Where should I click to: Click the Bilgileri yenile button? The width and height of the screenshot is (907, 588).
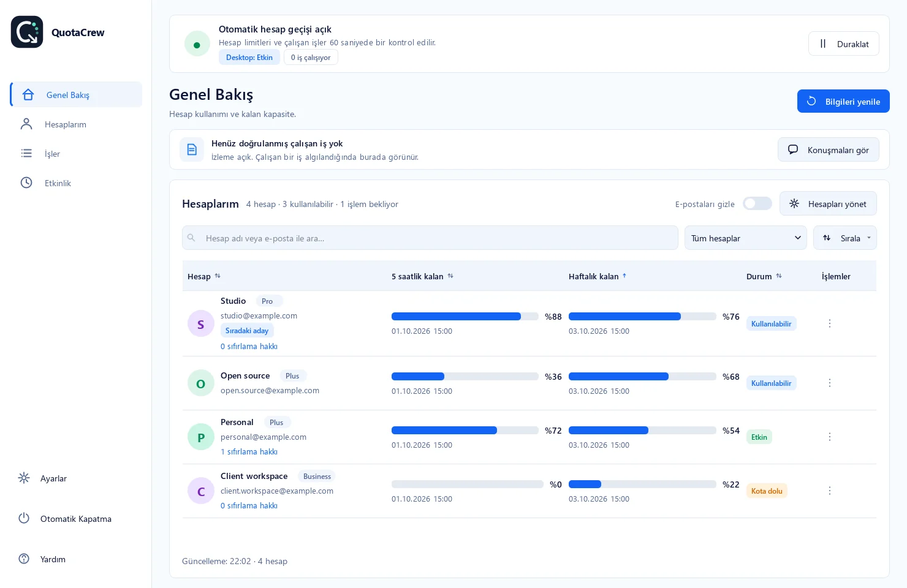pyautogui.click(x=843, y=101)
